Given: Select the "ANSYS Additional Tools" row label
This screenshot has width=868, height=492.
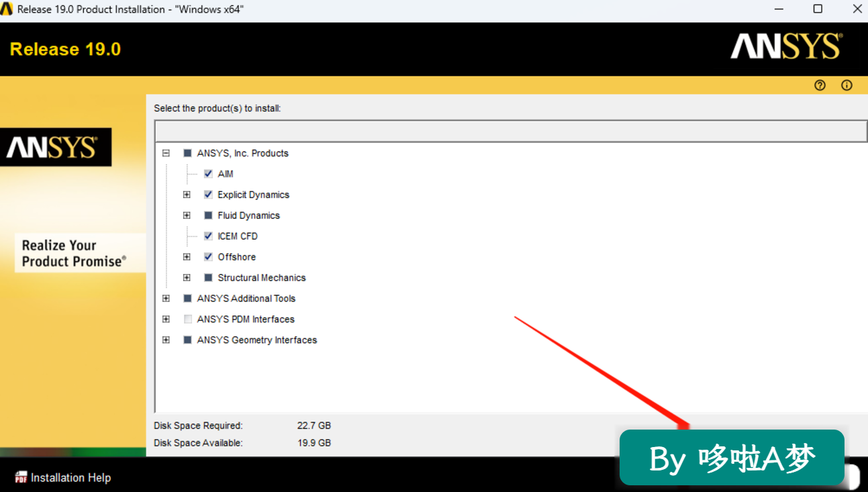Looking at the screenshot, I should pos(246,299).
